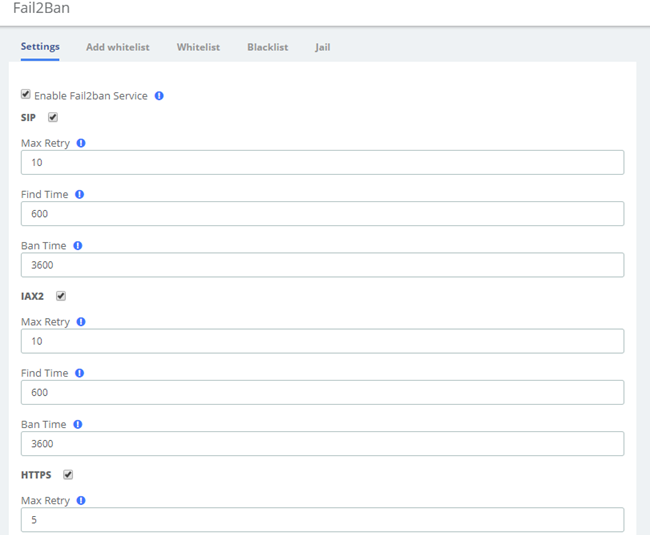This screenshot has width=650, height=535.
Task: Click the Fail2Ban page title
Action: [41, 8]
